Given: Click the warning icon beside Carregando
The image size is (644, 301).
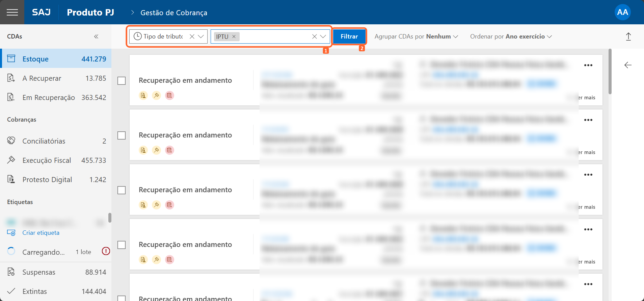Looking at the screenshot, I should pyautogui.click(x=106, y=251).
